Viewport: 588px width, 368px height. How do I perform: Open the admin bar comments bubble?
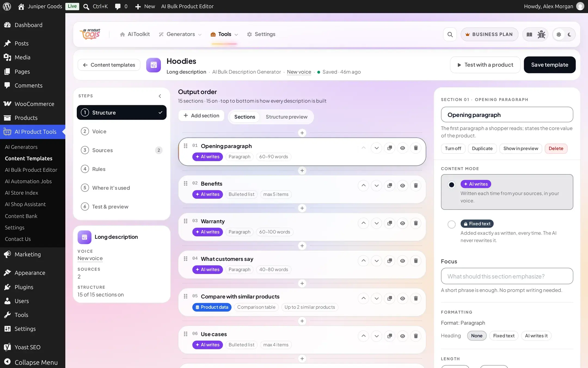(x=121, y=6)
